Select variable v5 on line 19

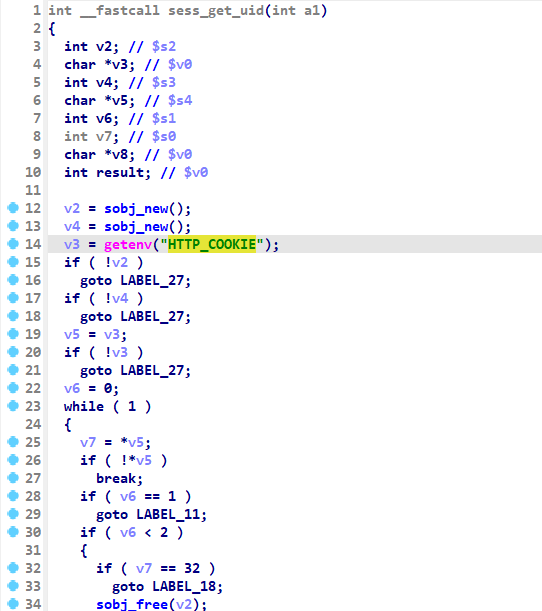72,334
